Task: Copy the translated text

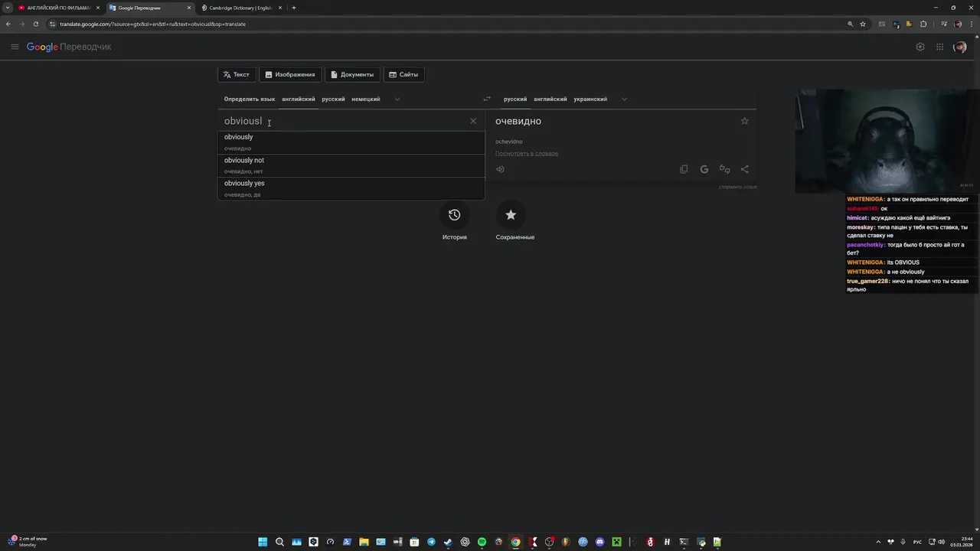Action: pos(684,169)
